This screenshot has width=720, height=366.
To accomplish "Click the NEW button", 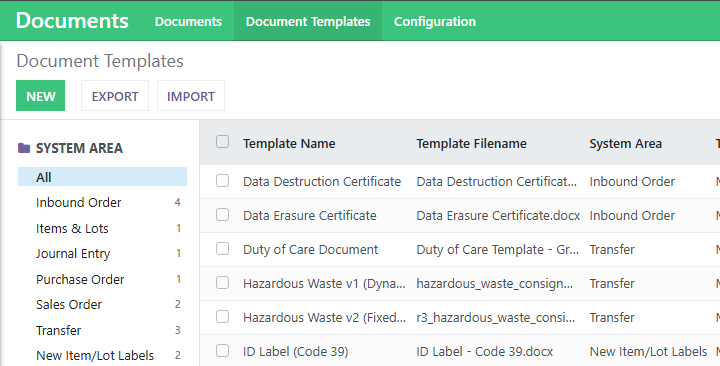I will click(x=40, y=96).
